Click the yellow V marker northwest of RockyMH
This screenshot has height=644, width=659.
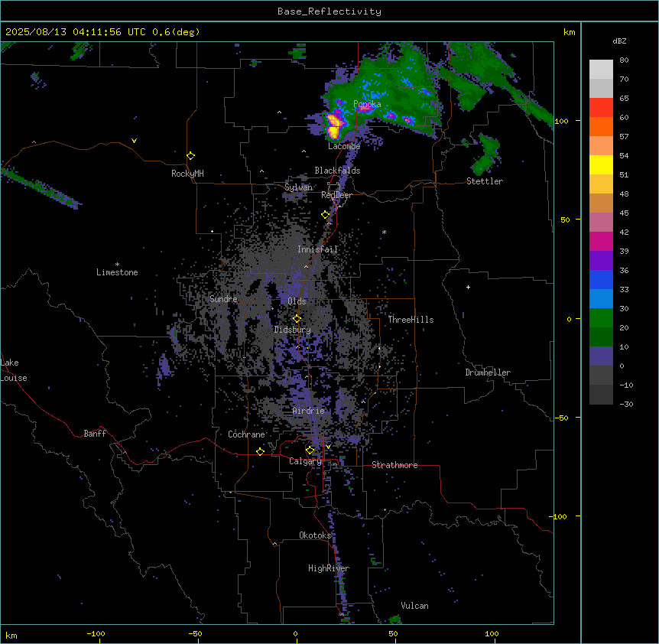134,141
